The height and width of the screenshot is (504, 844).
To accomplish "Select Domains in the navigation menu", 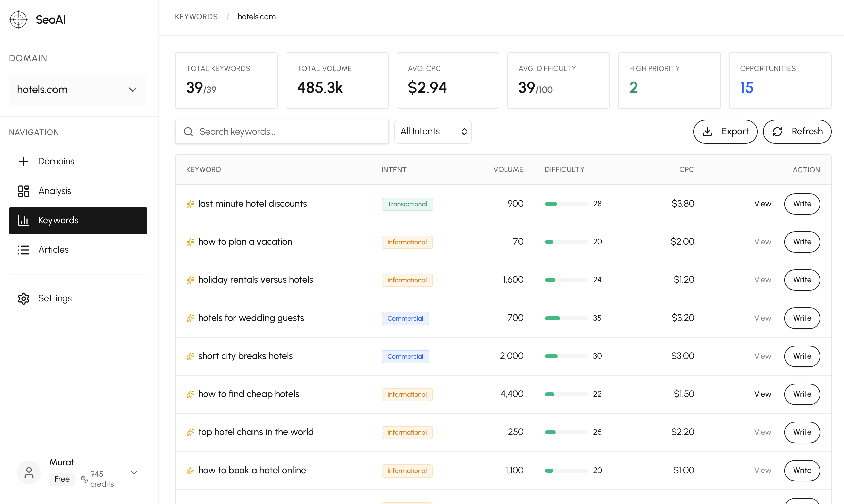I will [56, 161].
